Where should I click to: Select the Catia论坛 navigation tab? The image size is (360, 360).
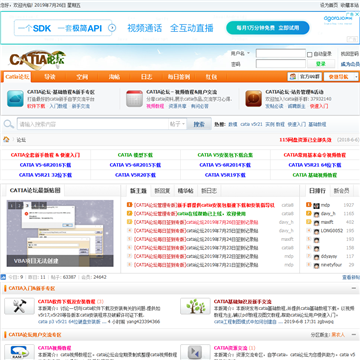(17, 77)
